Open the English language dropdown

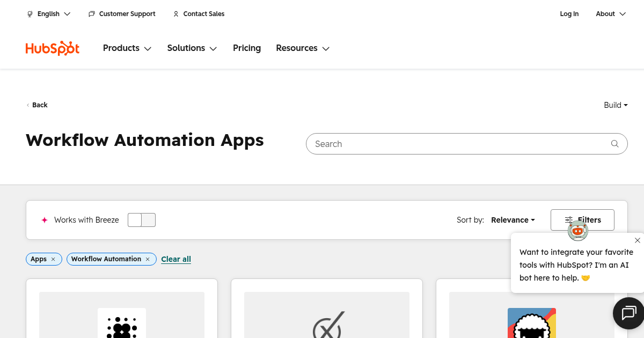[49, 14]
